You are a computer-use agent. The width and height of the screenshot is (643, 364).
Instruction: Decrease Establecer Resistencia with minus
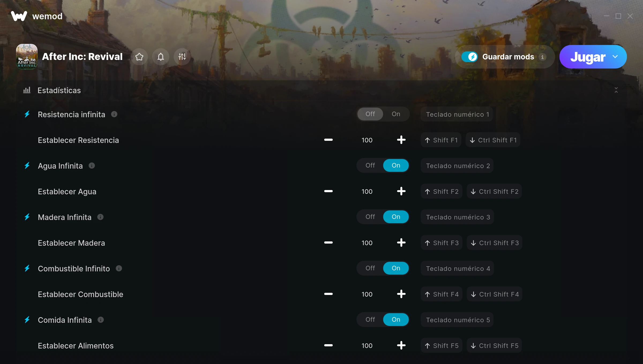pyautogui.click(x=328, y=140)
